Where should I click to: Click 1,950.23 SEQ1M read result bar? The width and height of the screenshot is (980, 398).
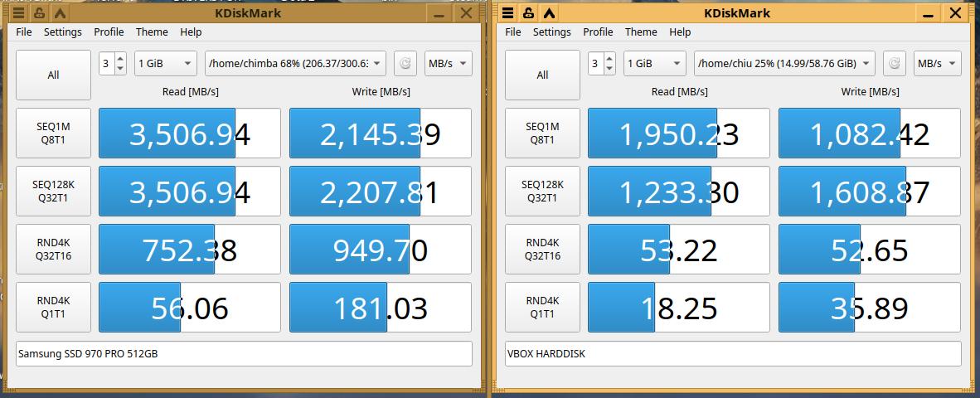tap(679, 133)
